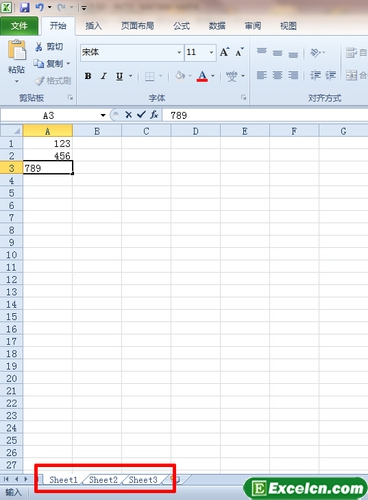Viewport: 368px width, 500px height.
Task: Switch to the Sheet2 worksheet tab
Action: (x=103, y=480)
